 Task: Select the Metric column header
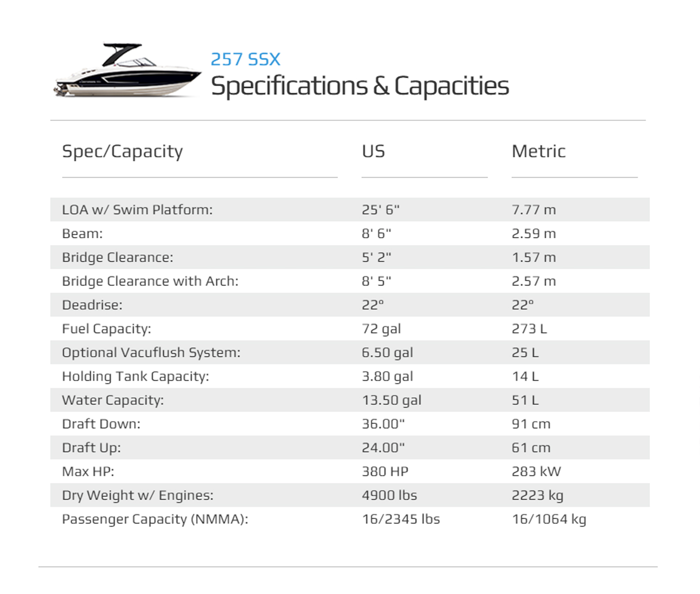(538, 151)
